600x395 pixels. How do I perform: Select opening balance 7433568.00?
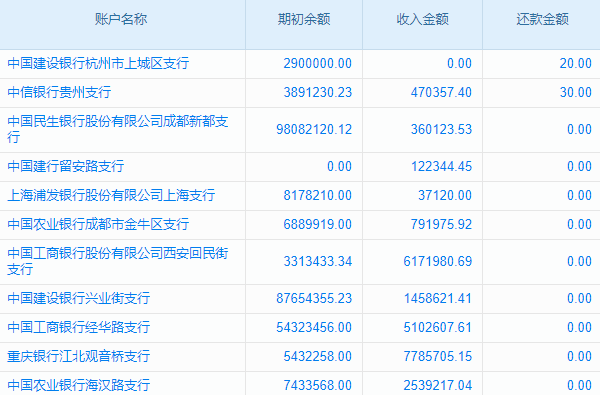318,385
